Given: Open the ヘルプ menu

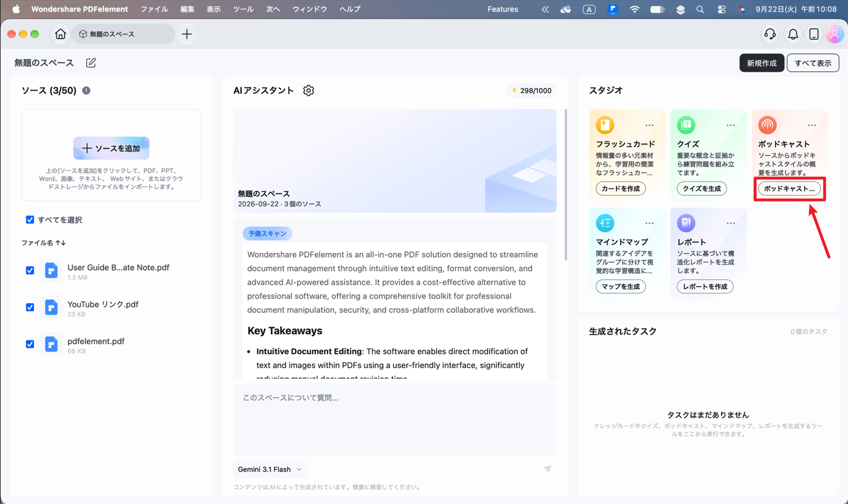Looking at the screenshot, I should pos(350,9).
